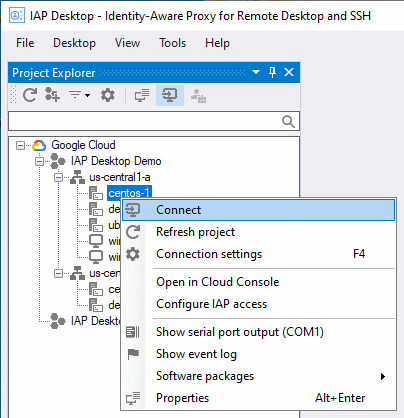Viewport: 404px width, 418px height.
Task: Click the serial port output icon in menu
Action: click(x=133, y=332)
